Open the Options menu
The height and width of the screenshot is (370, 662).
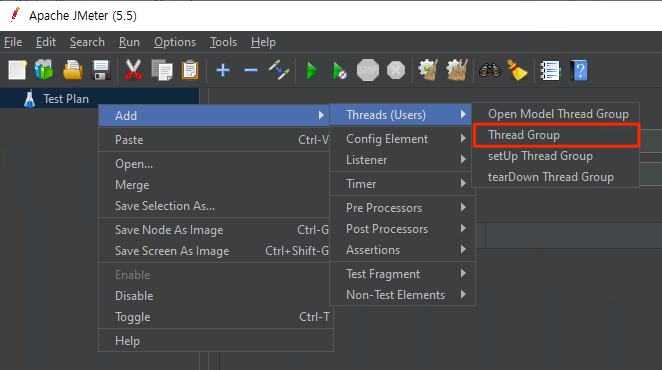(x=175, y=42)
